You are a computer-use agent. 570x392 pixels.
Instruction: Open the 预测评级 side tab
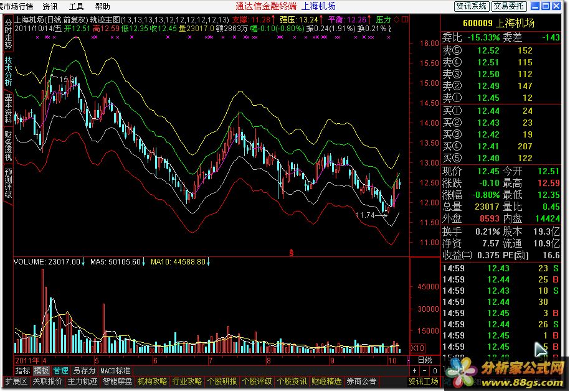click(x=8, y=184)
